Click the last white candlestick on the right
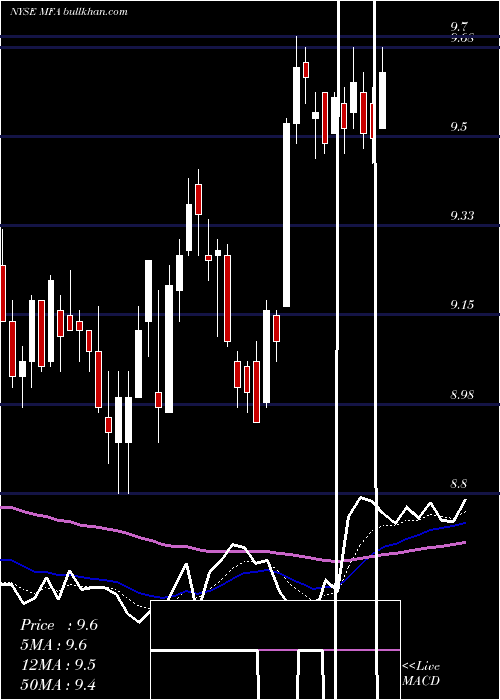The width and height of the screenshot is (500, 700). [383, 100]
